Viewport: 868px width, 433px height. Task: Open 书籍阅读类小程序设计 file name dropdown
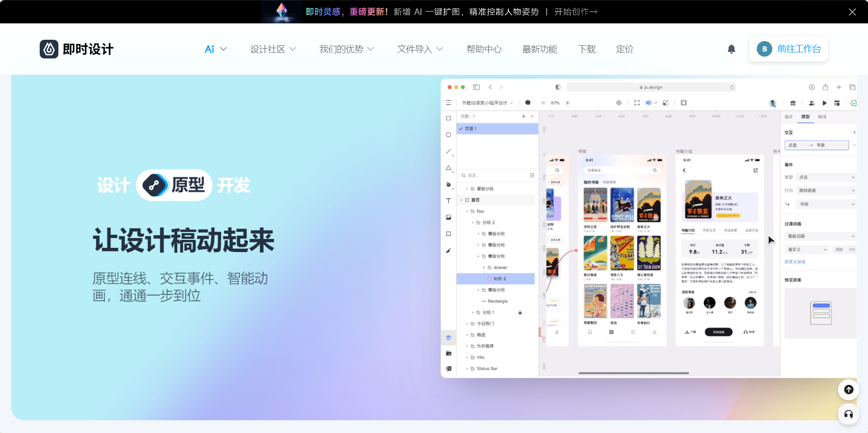488,103
